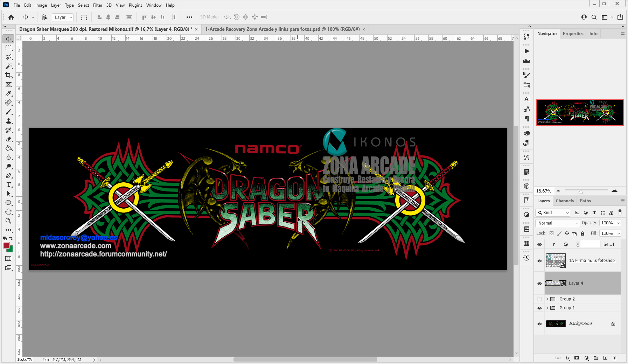Viewport: 628px width, 364px height.
Task: Open the Normal blend mode dropdown
Action: (557, 223)
